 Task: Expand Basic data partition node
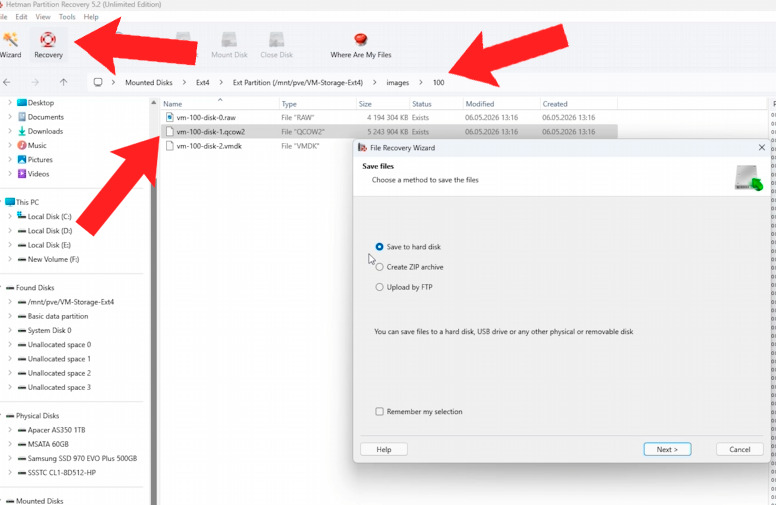[x=10, y=316]
